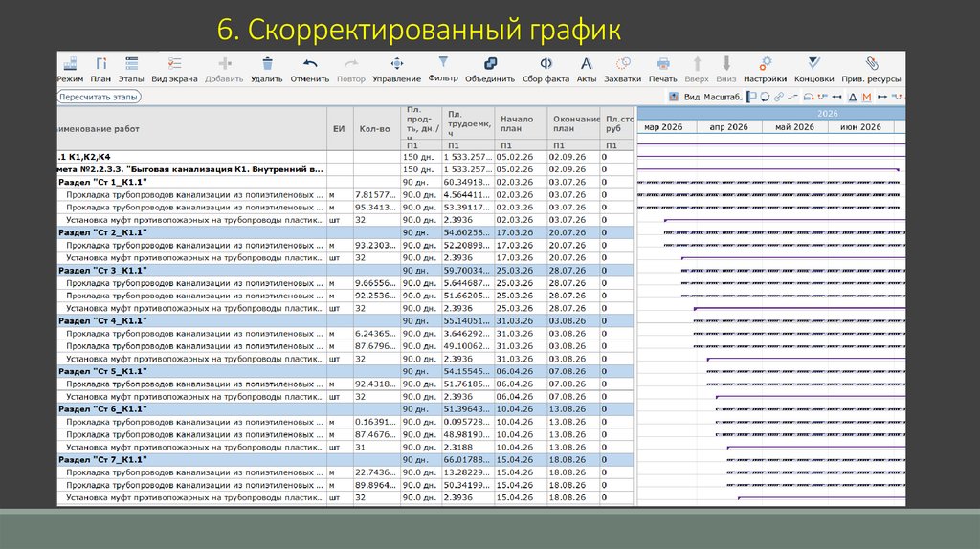Undo with the Отменить arrow
Viewport: 980px width, 549px height.
pyautogui.click(x=310, y=64)
